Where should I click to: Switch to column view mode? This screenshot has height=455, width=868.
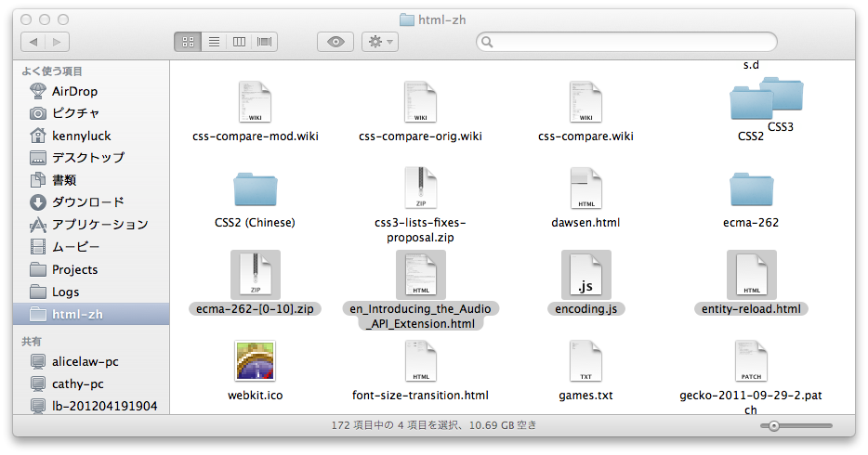(240, 42)
